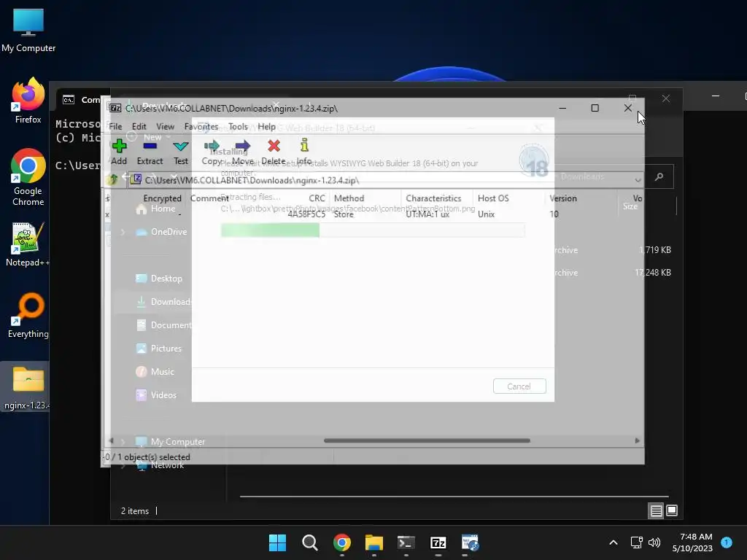Image resolution: width=747 pixels, height=560 pixels.
Task: Go up one folder level in 7-Zip
Action: pos(113,179)
